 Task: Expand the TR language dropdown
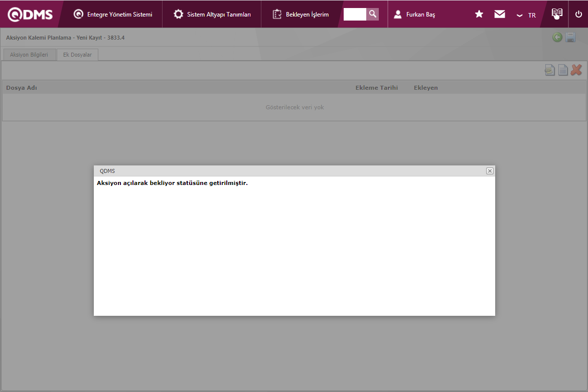coord(526,15)
